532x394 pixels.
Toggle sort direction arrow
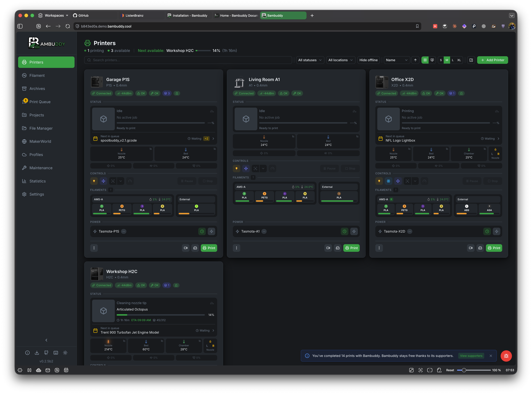pos(415,60)
